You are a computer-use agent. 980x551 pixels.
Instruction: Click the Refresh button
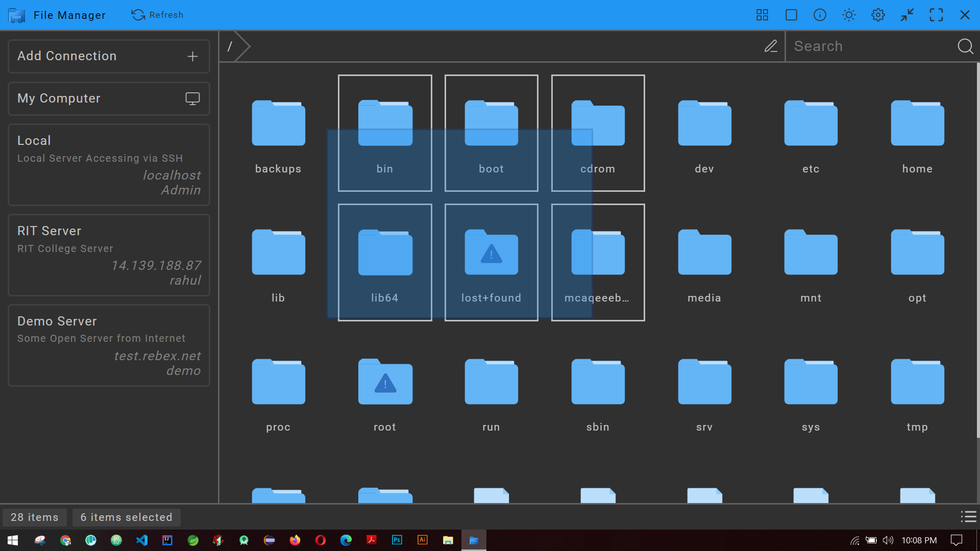[157, 15]
